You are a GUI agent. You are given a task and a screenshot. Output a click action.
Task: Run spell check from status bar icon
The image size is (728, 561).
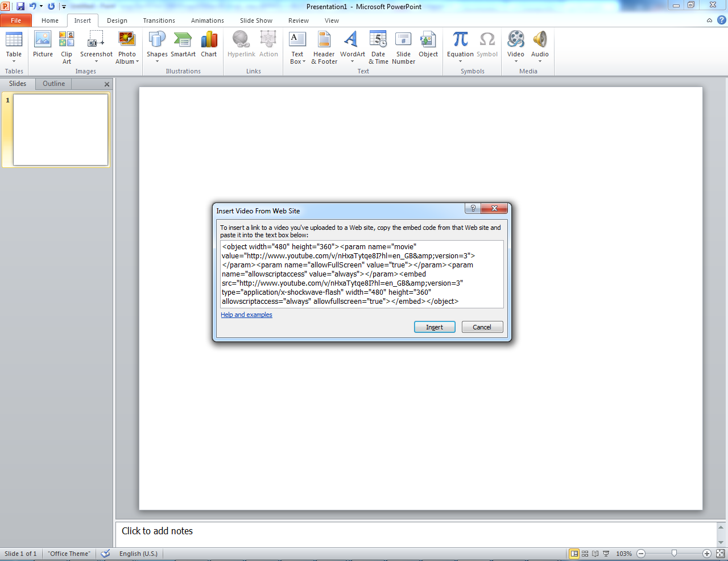point(105,554)
